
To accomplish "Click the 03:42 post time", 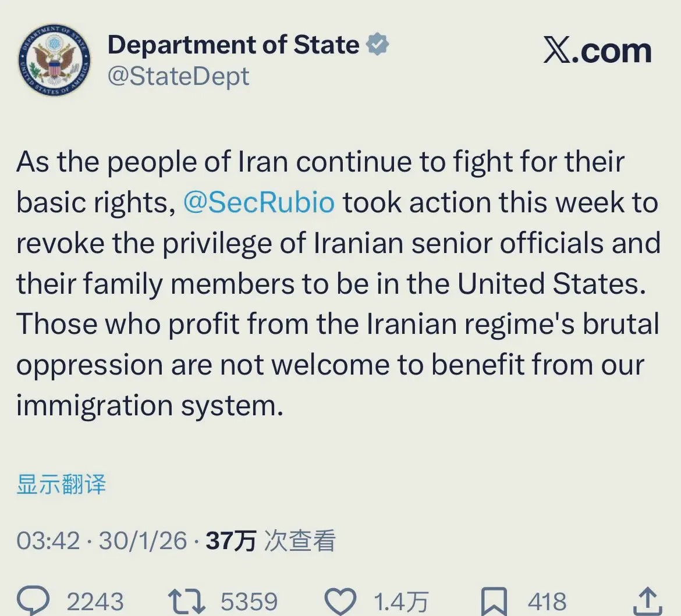I will click(x=48, y=541).
